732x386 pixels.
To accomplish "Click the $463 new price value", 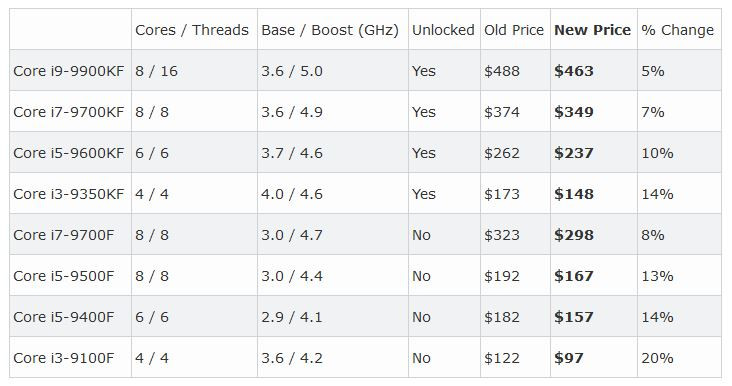I will pyautogui.click(x=574, y=71).
